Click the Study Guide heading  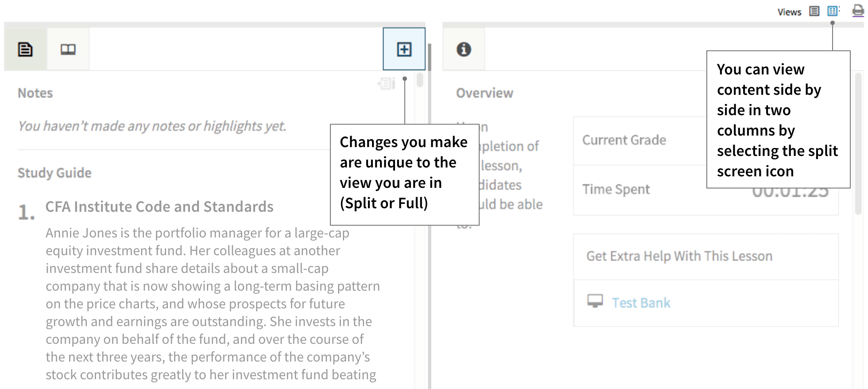54,173
